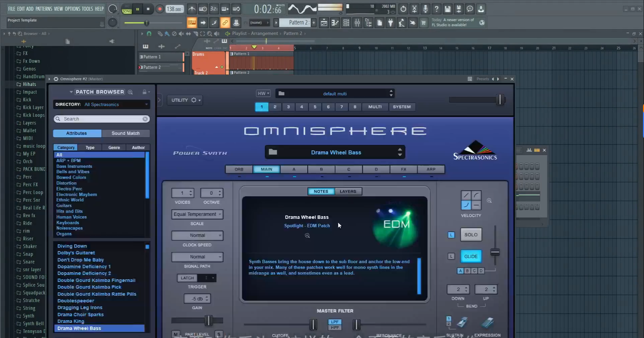The height and width of the screenshot is (338, 644).
Task: Toggle the SOLO button
Action: [471, 235]
